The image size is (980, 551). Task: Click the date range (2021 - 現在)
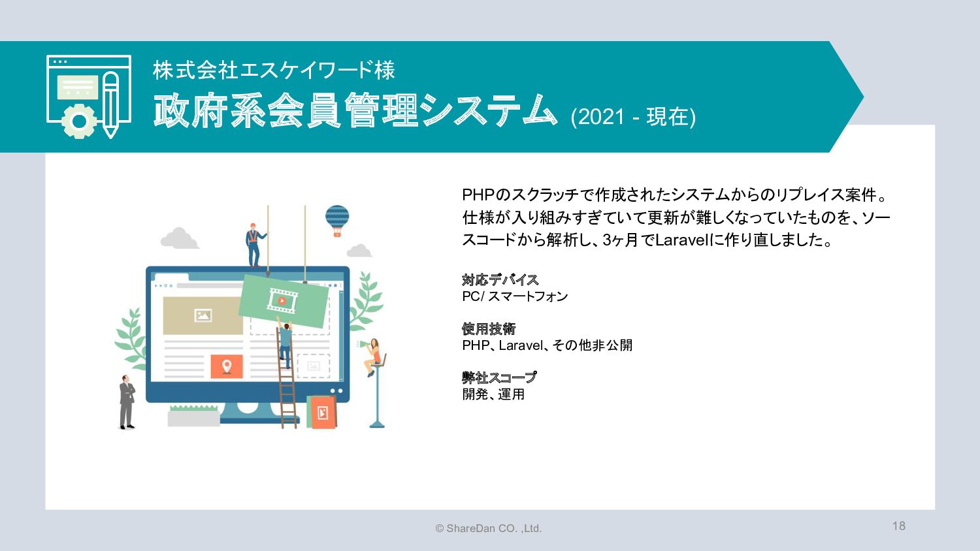point(633,116)
